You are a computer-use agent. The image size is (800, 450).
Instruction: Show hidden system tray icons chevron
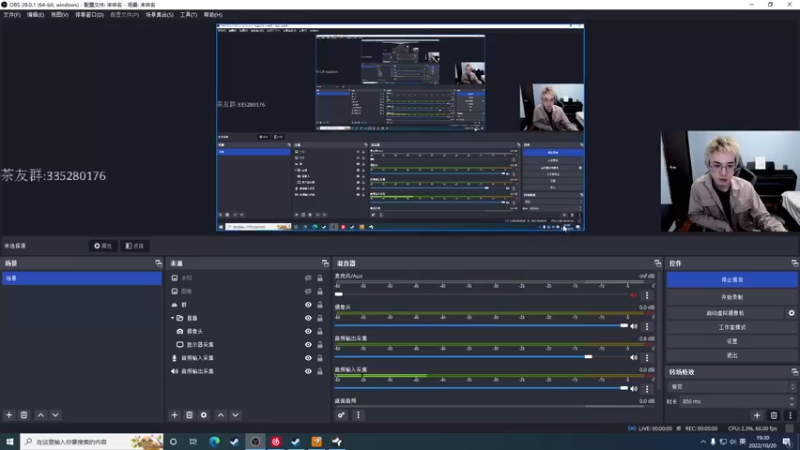tap(703, 441)
